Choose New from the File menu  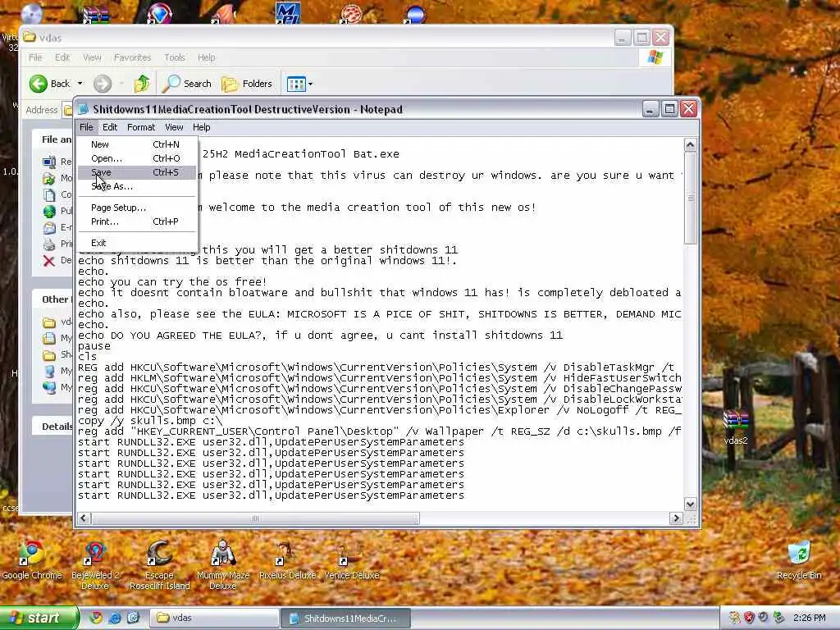(137, 144)
